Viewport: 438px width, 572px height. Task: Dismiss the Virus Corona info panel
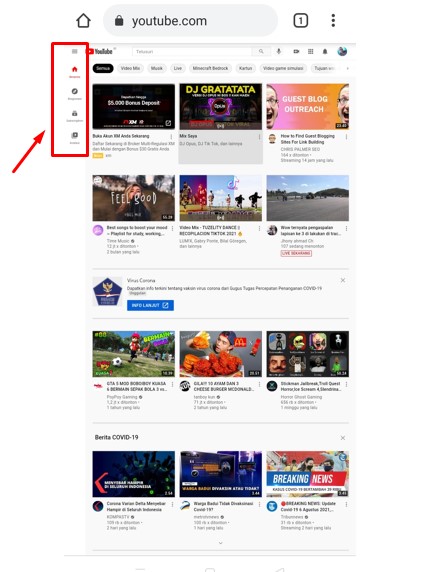pyautogui.click(x=342, y=280)
